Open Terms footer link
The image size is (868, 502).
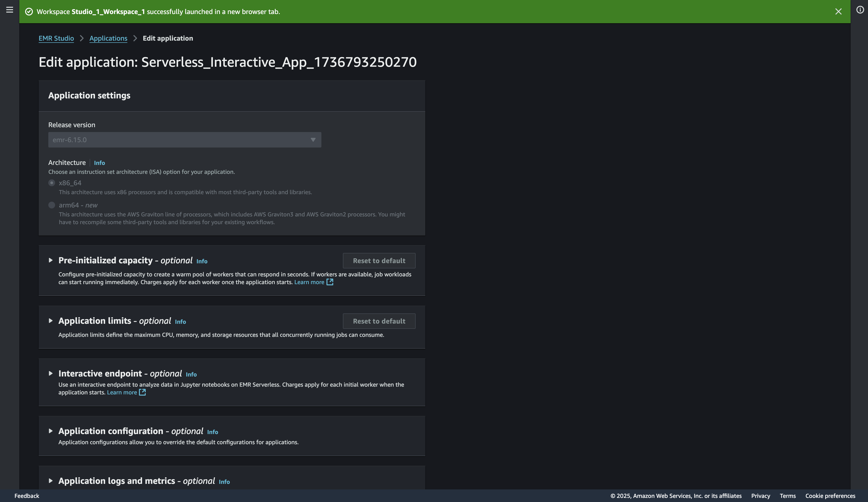(x=788, y=496)
